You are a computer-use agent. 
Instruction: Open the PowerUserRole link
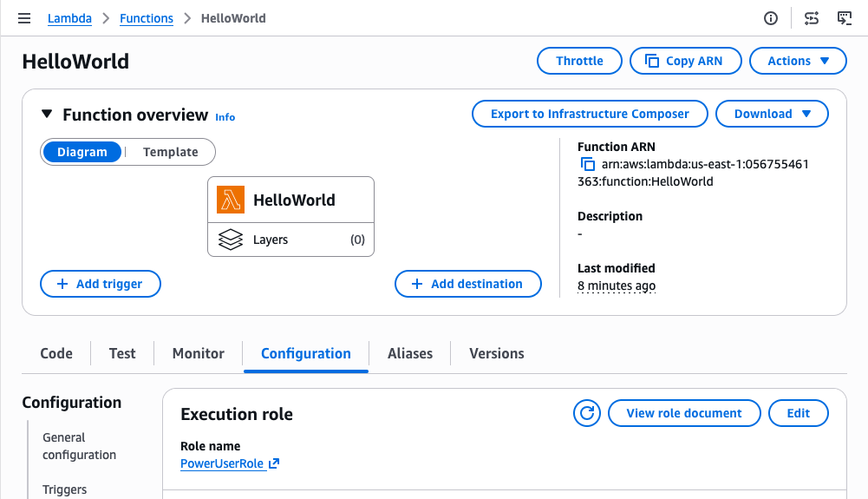click(222, 463)
